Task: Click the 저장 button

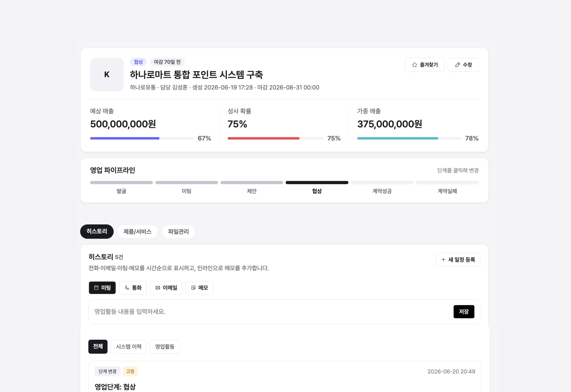Action: pos(464,311)
